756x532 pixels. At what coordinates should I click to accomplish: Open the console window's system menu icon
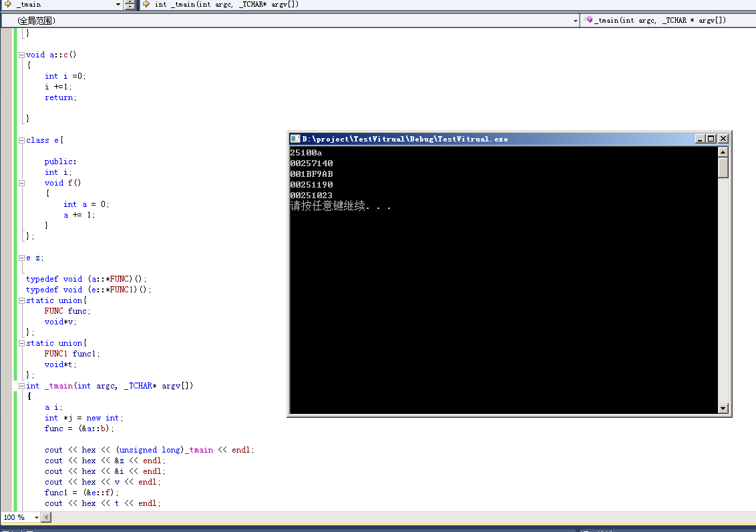[x=295, y=139]
